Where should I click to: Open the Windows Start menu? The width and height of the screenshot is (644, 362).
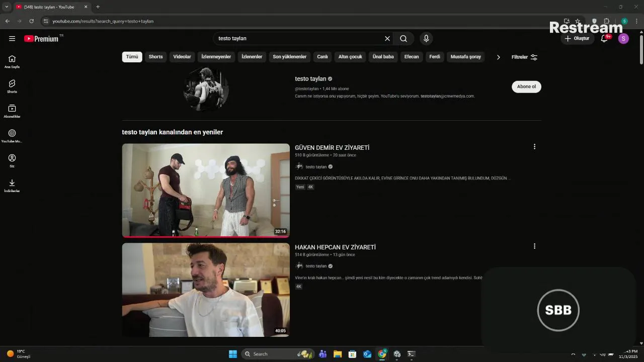tap(233, 354)
